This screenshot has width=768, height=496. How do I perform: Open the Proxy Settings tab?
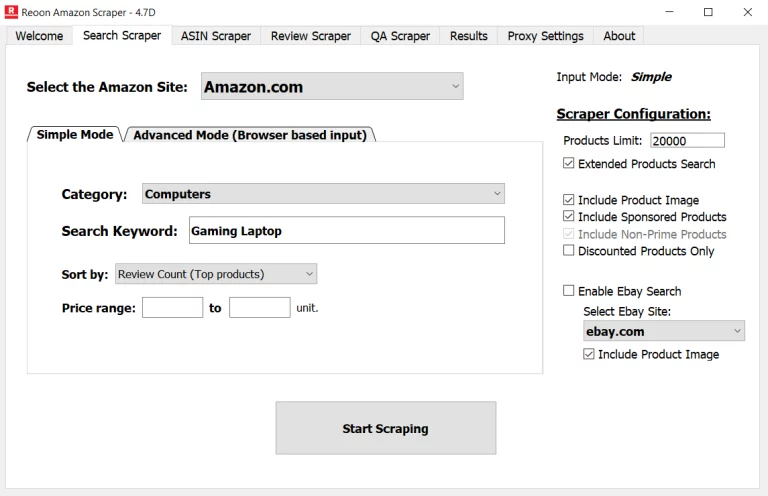[x=545, y=36]
